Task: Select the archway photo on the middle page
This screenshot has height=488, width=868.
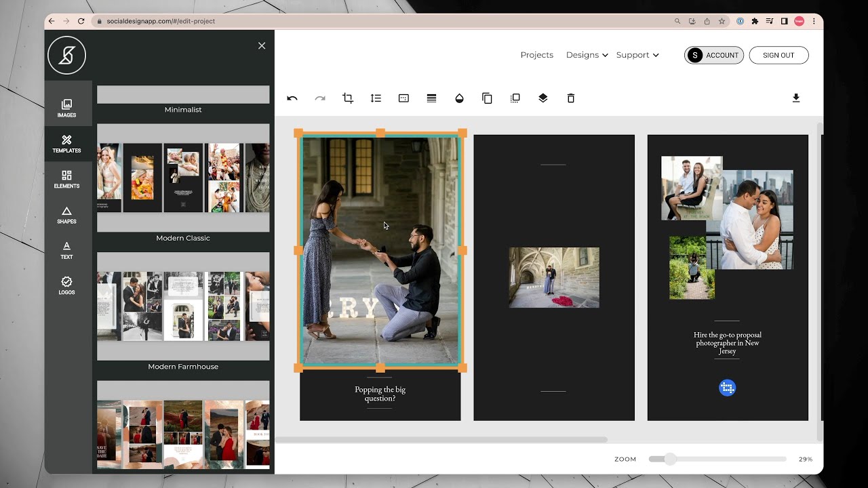Action: point(554,277)
